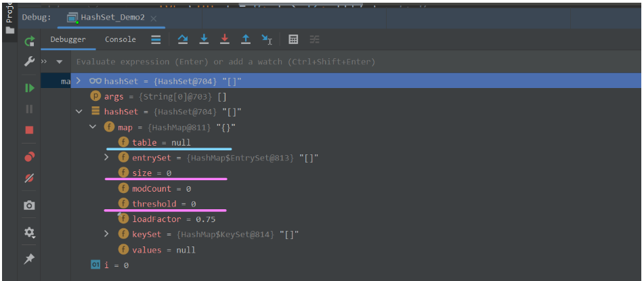View breakpoints icon

click(x=30, y=156)
